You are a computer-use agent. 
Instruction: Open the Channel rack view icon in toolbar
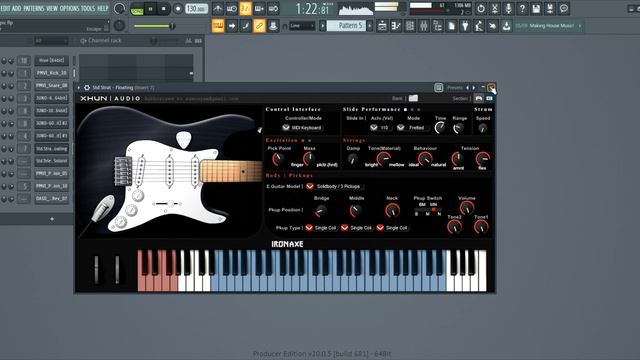(410, 26)
